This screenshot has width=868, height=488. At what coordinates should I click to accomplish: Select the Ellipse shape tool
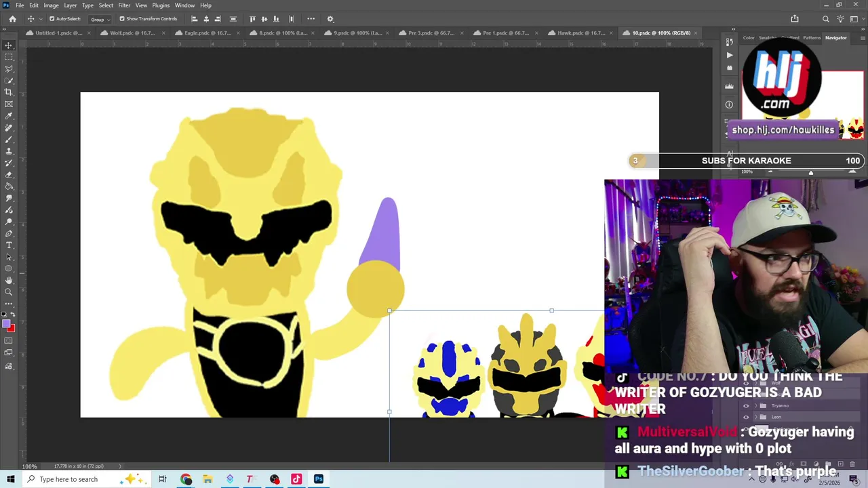(x=9, y=268)
